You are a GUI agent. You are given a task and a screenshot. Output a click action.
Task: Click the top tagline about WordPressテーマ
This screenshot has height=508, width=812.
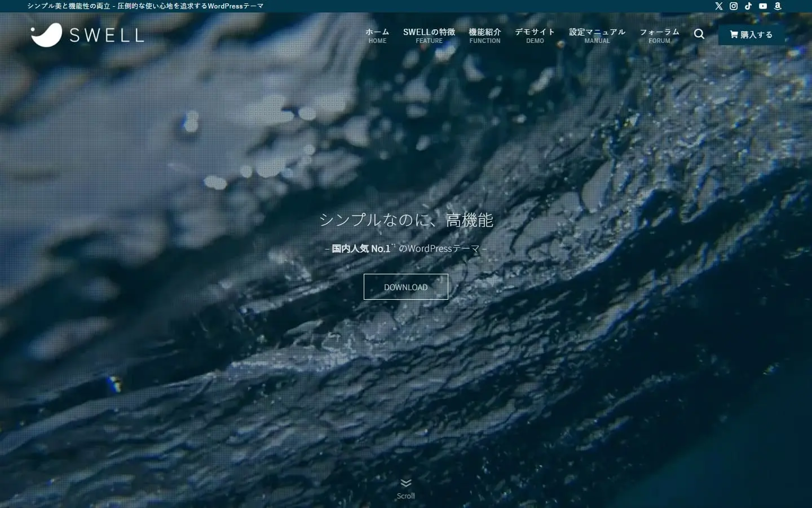coord(143,6)
